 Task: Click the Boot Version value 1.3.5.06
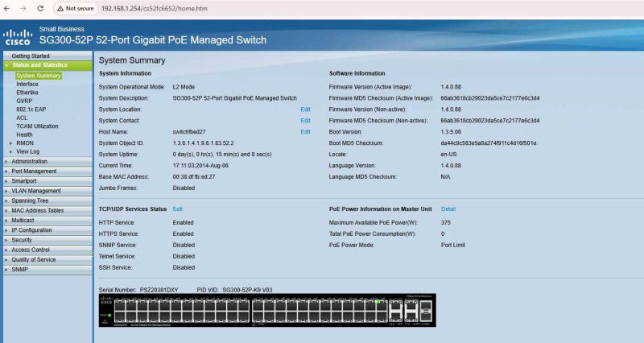point(451,132)
